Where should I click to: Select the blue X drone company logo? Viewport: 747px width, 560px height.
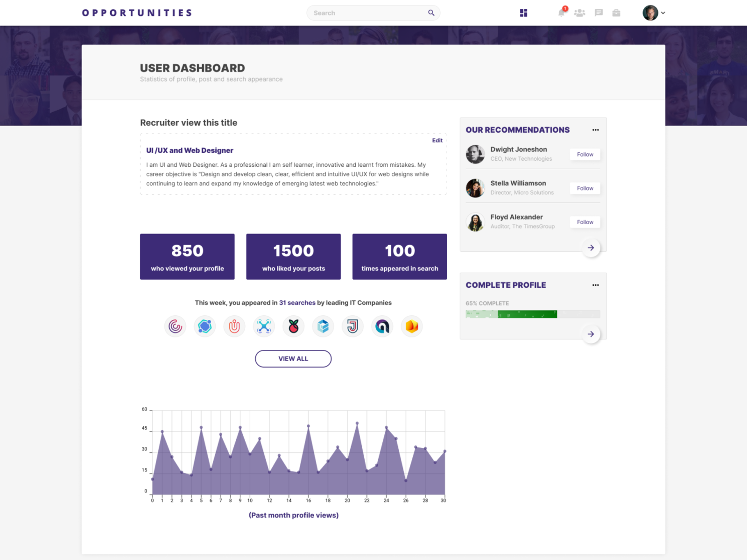click(264, 326)
